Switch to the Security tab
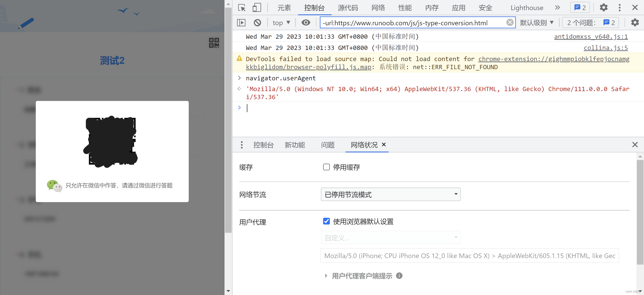 click(x=485, y=8)
